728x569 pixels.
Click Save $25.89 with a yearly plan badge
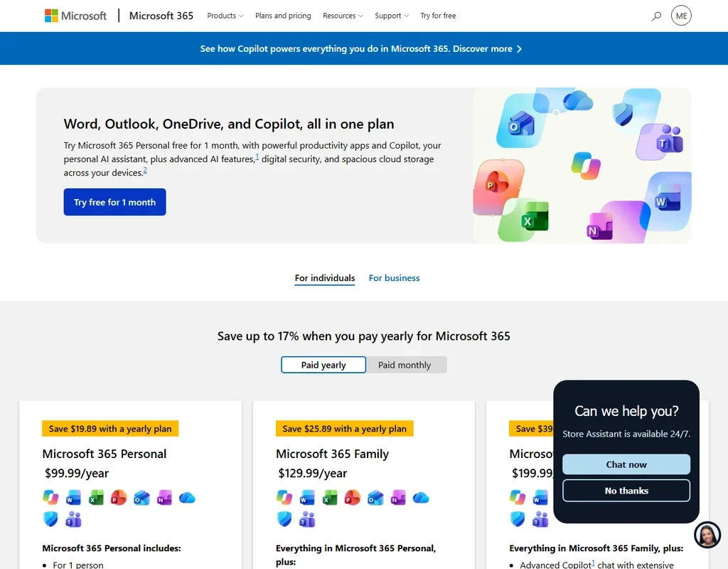pyautogui.click(x=345, y=429)
